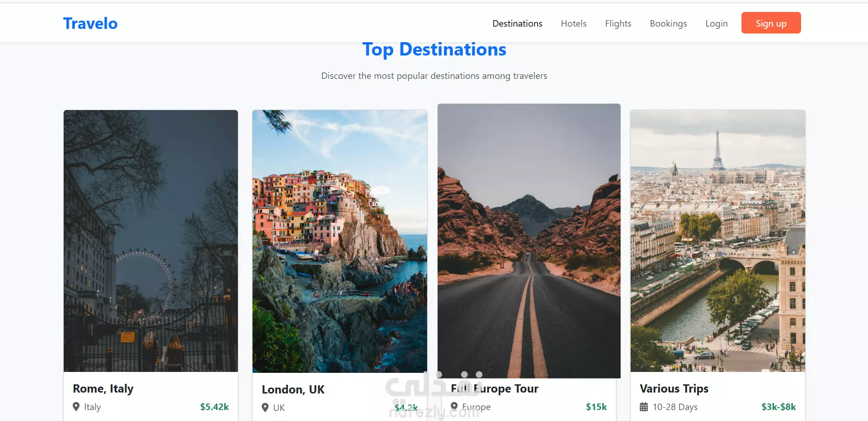
Task: Go to the Hotels page
Action: [574, 23]
